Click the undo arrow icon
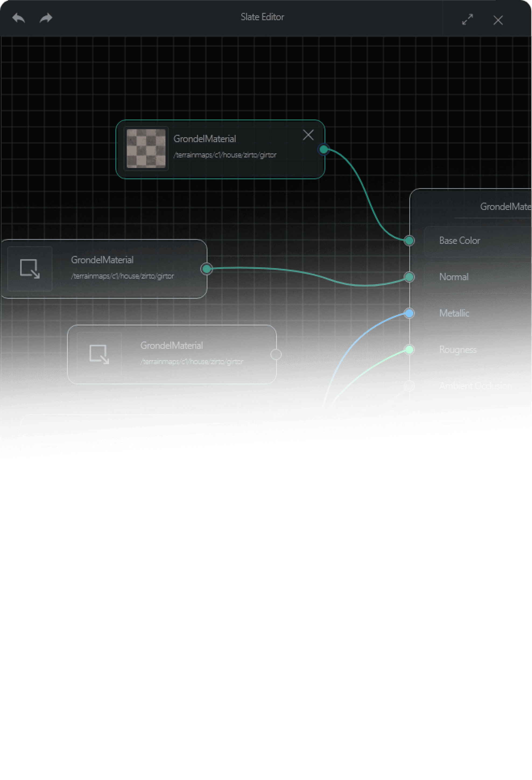Screen dimensions: 532x780 (19, 18)
